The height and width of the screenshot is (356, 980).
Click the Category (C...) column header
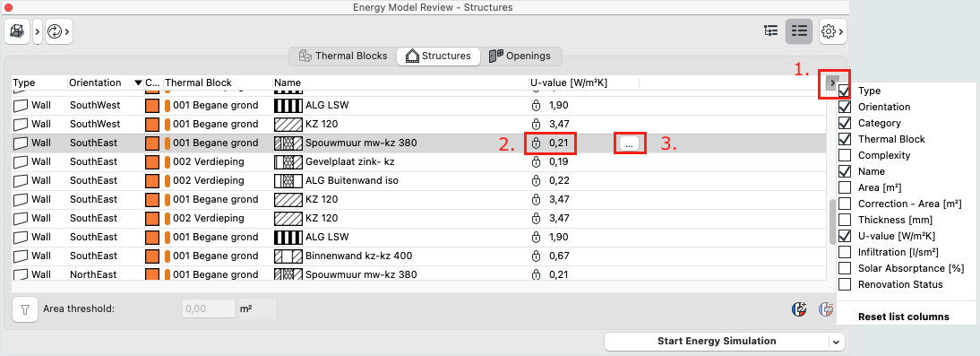click(153, 82)
